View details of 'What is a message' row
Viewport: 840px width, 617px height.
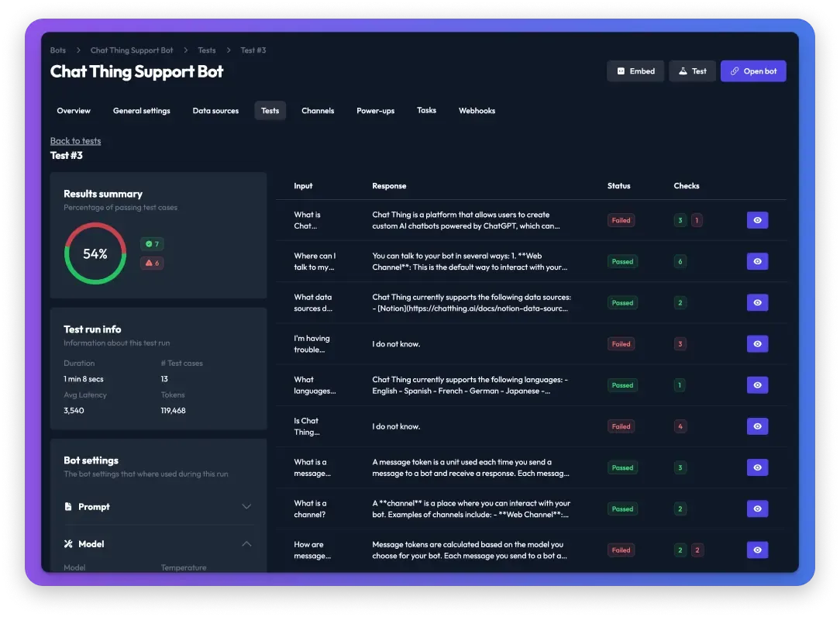tap(758, 468)
